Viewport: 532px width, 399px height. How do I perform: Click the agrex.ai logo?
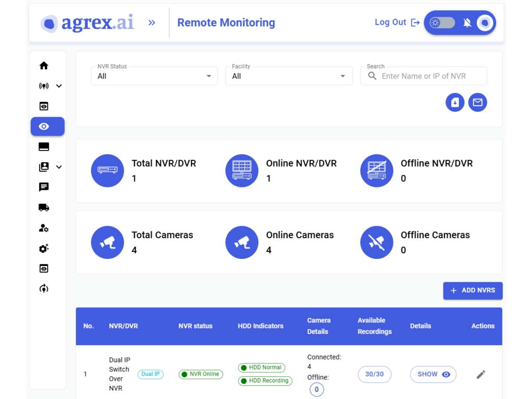point(87,23)
